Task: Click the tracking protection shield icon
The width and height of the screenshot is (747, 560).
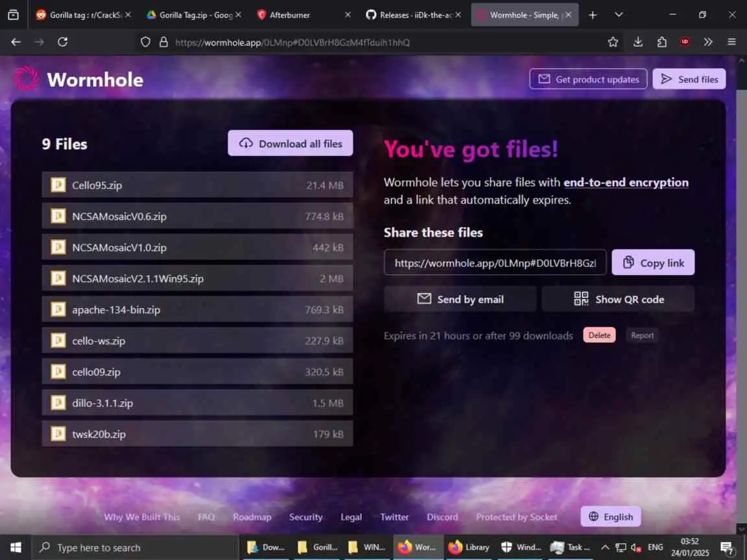Action: [145, 42]
